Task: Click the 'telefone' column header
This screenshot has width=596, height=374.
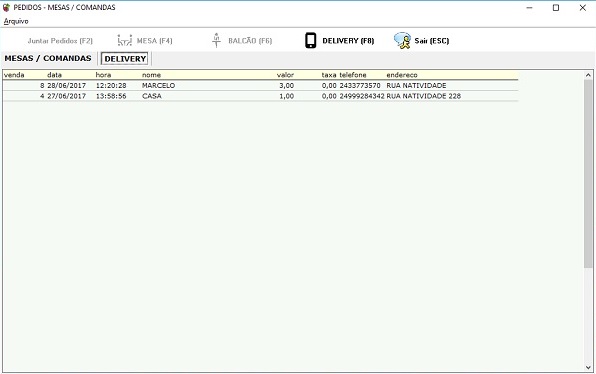Action: (353, 75)
